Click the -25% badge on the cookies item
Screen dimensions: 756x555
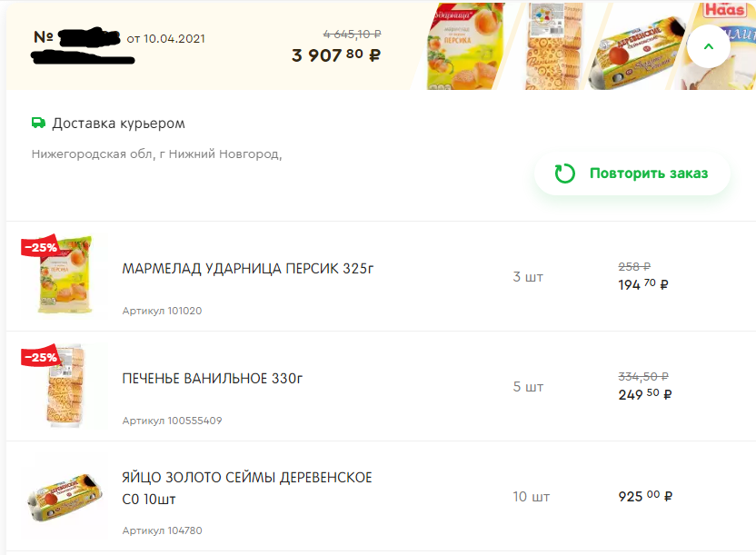[x=41, y=357]
